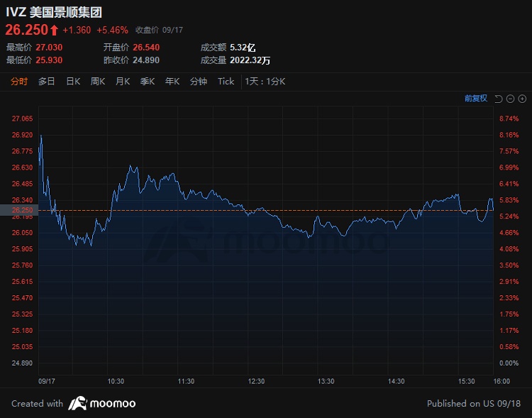The width and height of the screenshot is (532, 418).
Task: Click the 1天 : 1分K range label
Action: (x=265, y=82)
